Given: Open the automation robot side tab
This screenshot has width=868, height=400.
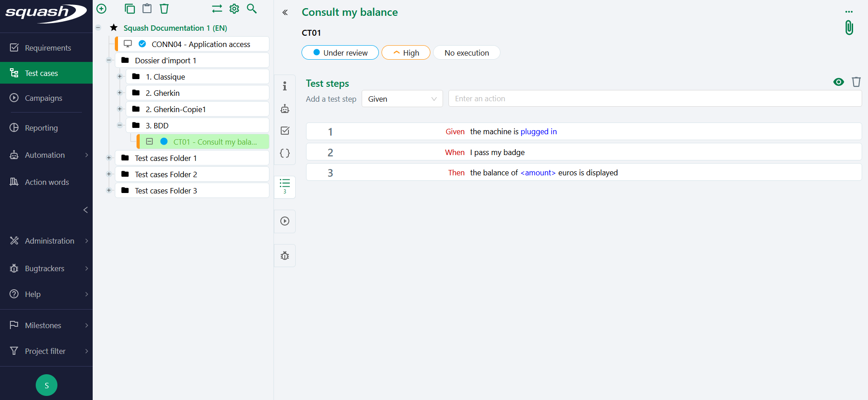Looking at the screenshot, I should click(x=285, y=108).
